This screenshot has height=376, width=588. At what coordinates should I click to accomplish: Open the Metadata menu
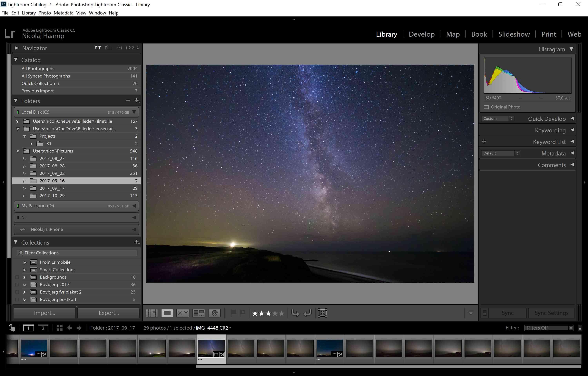point(64,13)
